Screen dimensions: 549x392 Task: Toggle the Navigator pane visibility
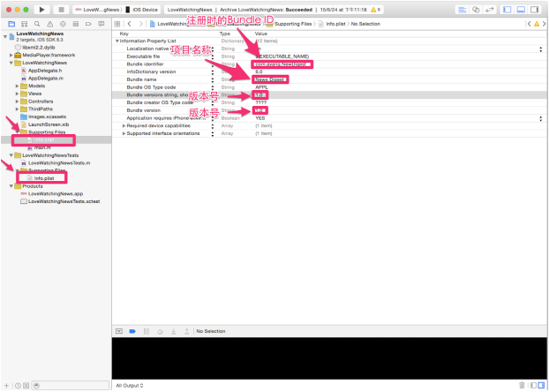(x=507, y=10)
